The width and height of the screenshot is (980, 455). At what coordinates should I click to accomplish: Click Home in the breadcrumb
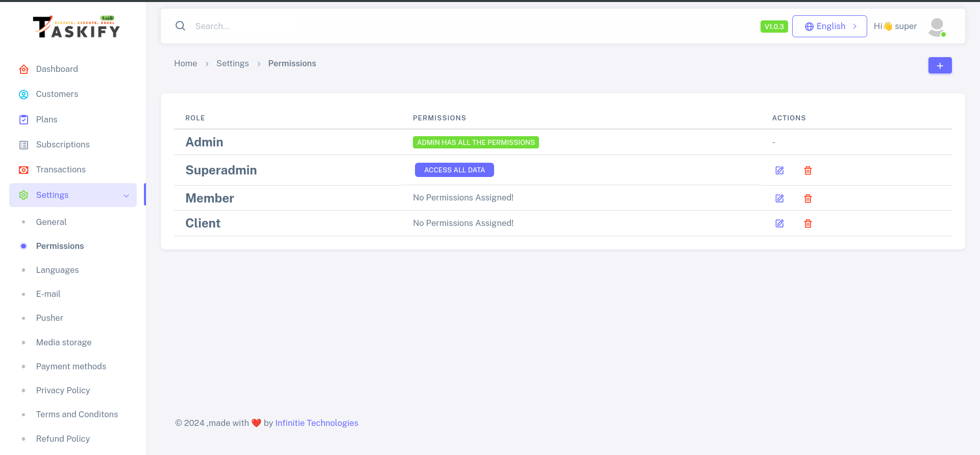coord(185,63)
